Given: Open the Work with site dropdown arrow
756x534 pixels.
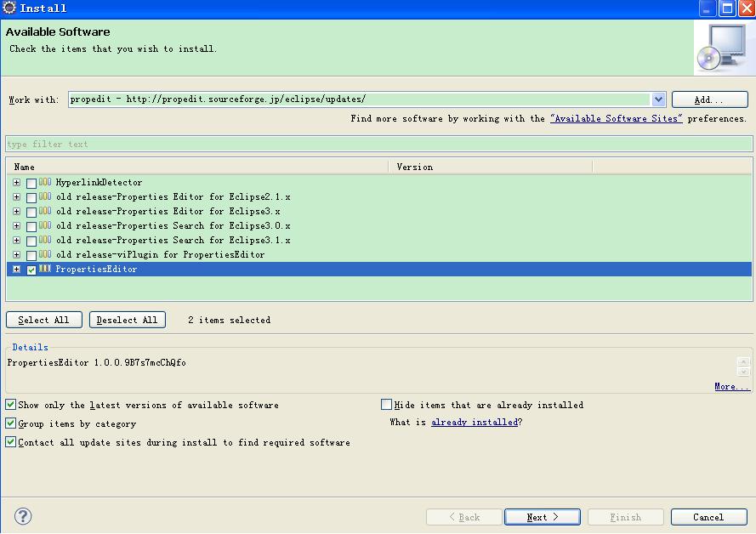Looking at the screenshot, I should pos(658,99).
